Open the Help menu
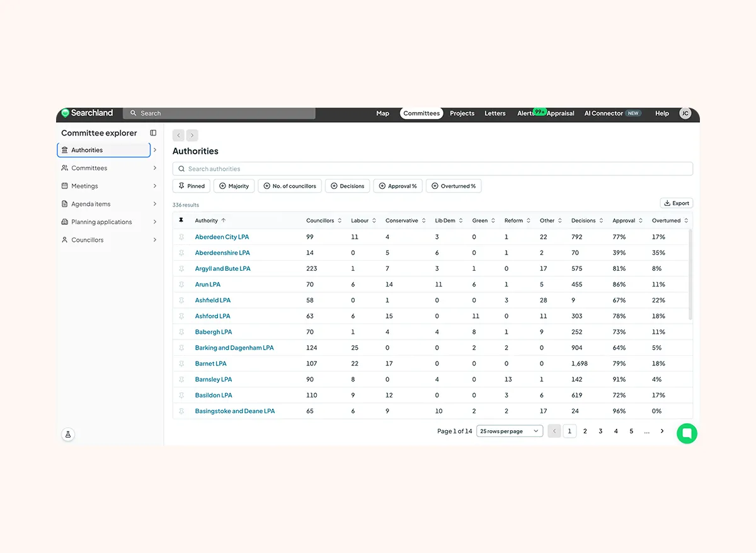 (x=661, y=113)
